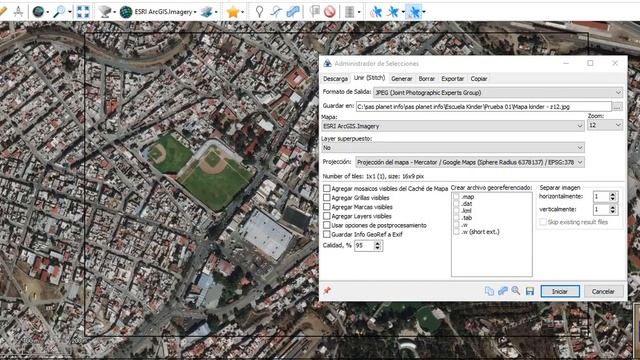Screen dimensions: 640x360
Task: Check the .w (short ext.) option
Action: click(456, 231)
